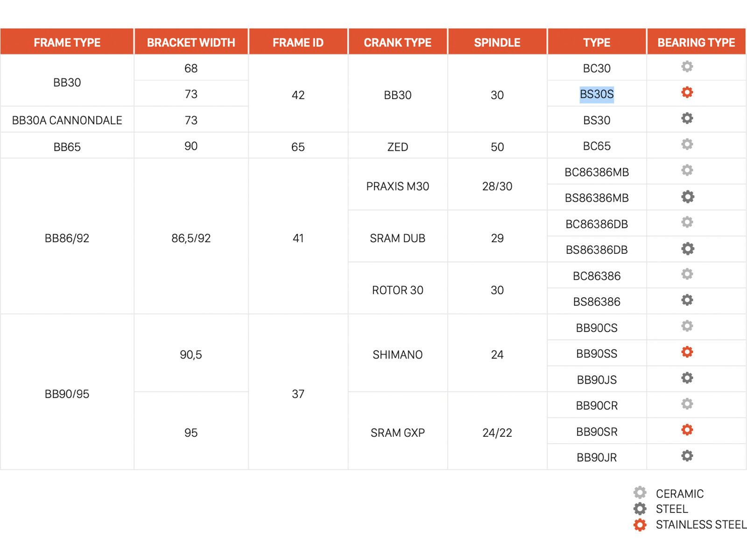Click the PRAXIS M30 crank type cell

tap(397, 187)
